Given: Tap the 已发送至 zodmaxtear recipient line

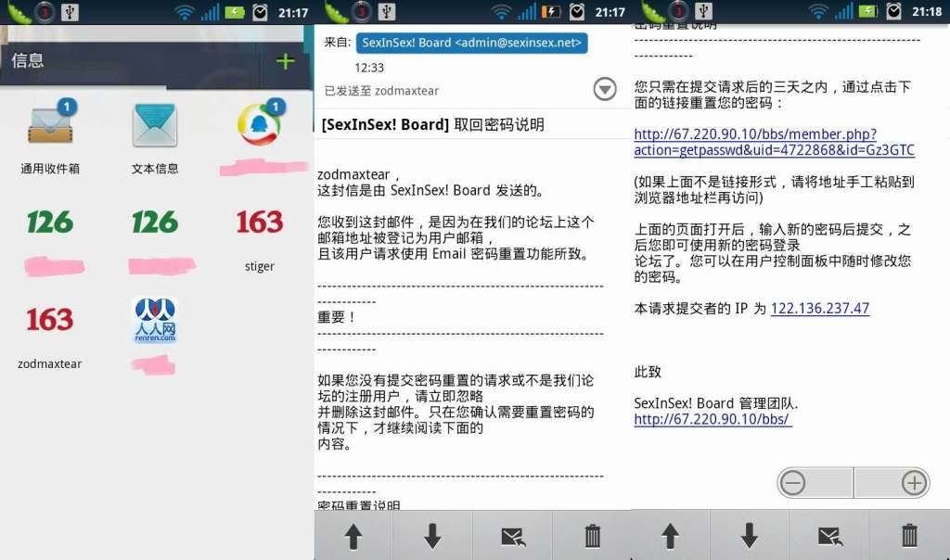Looking at the screenshot, I should click(x=381, y=91).
